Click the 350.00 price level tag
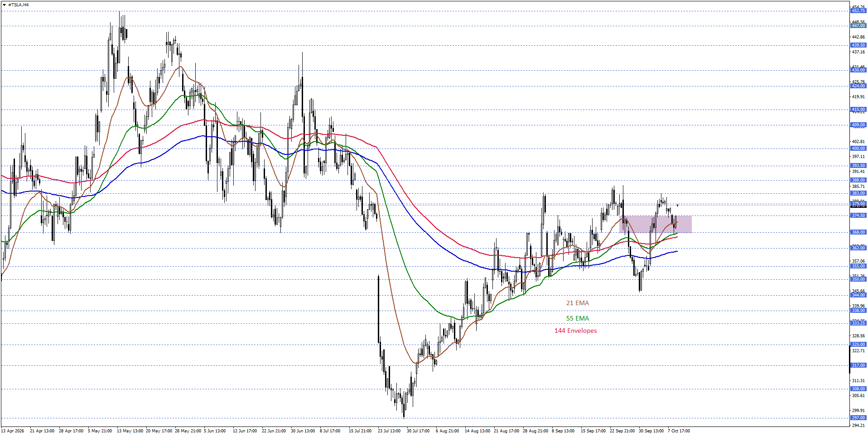 pos(858,279)
